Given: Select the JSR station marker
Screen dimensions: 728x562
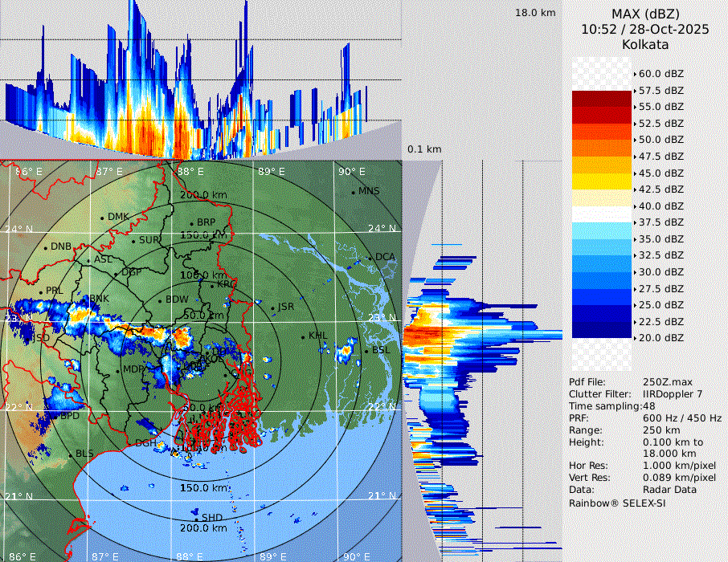Looking at the screenshot, I should coord(273,307).
